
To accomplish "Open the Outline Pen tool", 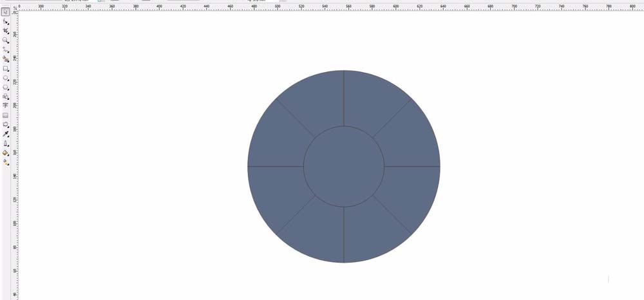I will [x=6, y=144].
